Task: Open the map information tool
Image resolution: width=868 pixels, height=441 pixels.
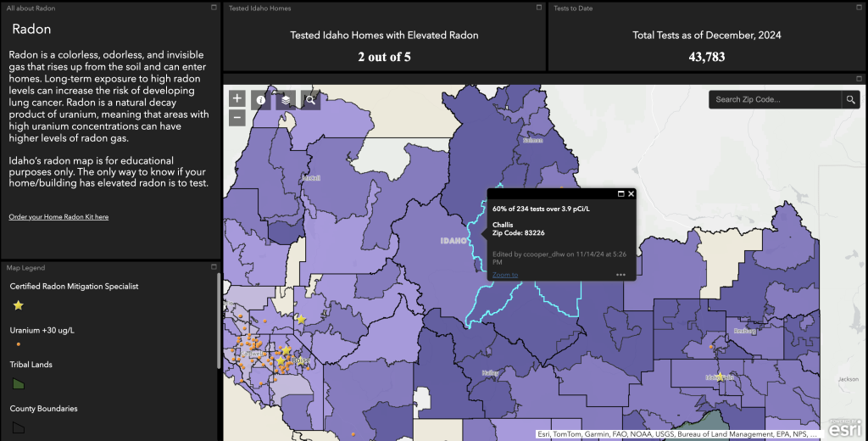Action: click(261, 100)
